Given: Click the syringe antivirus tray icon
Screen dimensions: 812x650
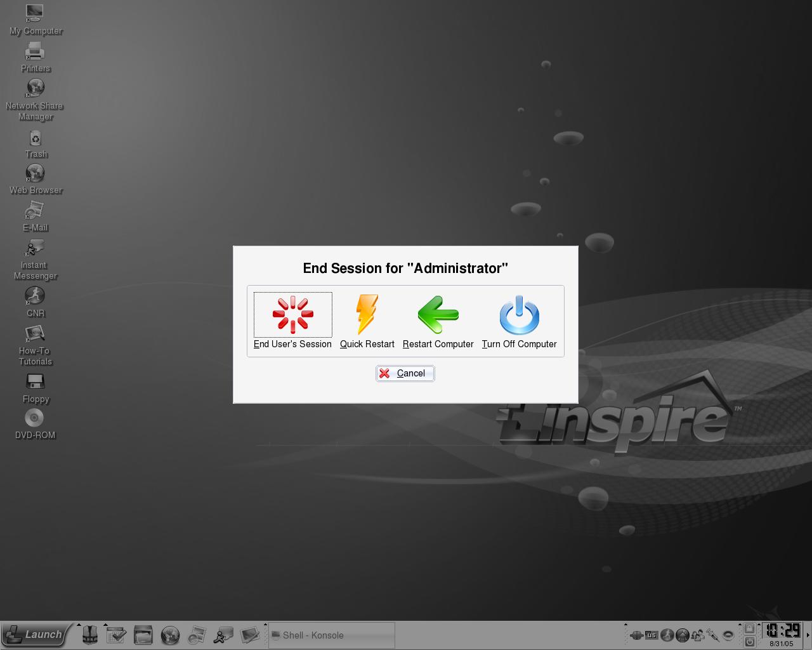Looking at the screenshot, I should 713,635.
